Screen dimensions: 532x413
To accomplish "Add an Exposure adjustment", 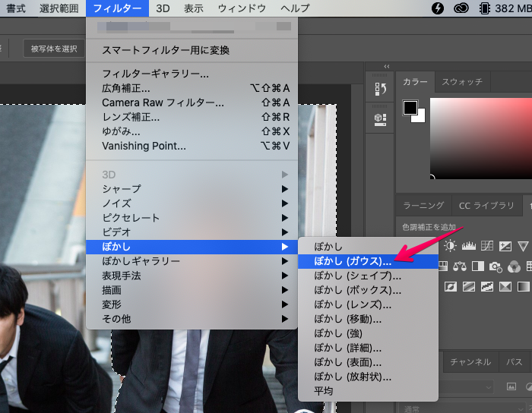I will (x=505, y=246).
